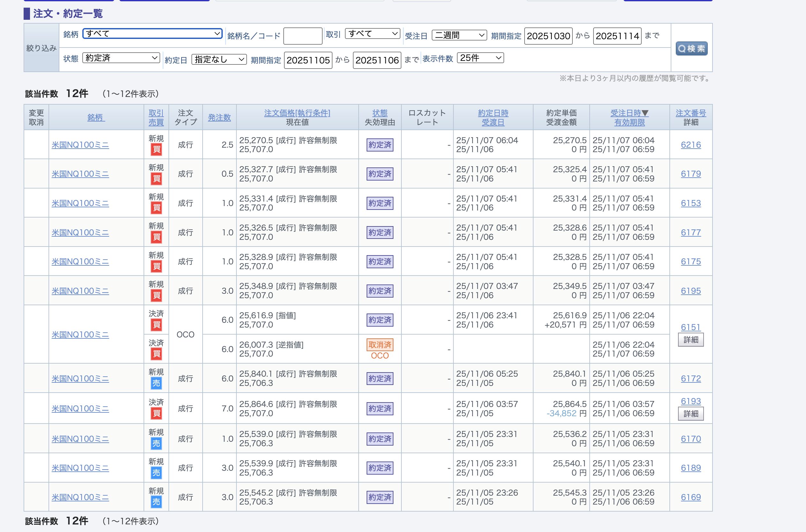This screenshot has height=532, width=806.
Task: Open the 銘柄 すべて dropdown
Action: (x=152, y=33)
